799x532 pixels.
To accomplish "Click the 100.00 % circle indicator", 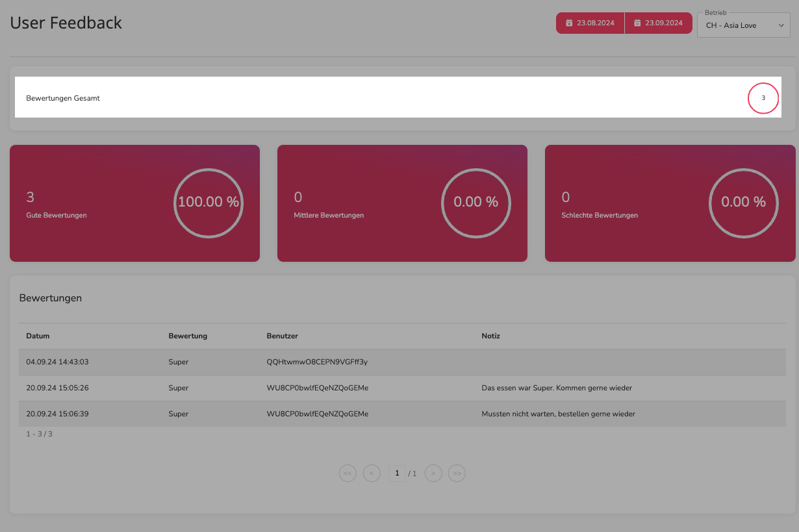I will point(209,203).
